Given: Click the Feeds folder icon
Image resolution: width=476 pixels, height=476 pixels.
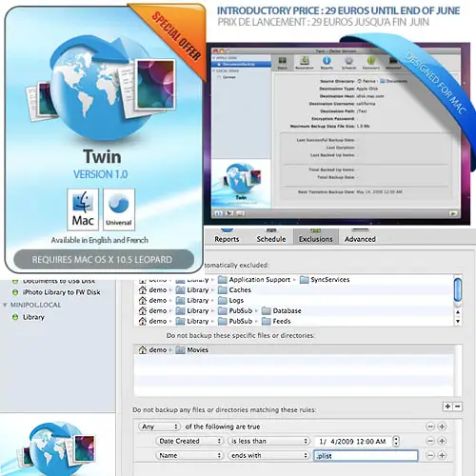Looking at the screenshot, I should (266, 321).
